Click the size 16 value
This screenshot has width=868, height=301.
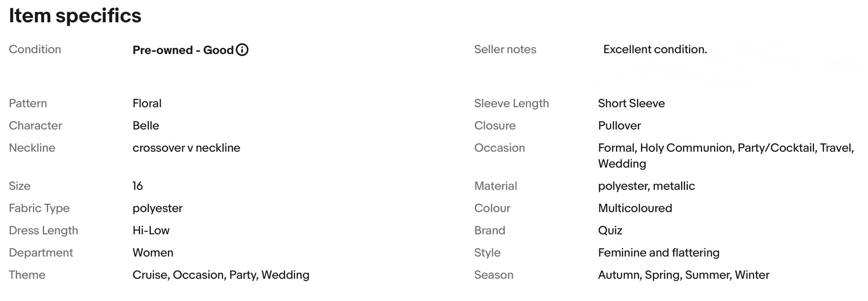point(137,186)
